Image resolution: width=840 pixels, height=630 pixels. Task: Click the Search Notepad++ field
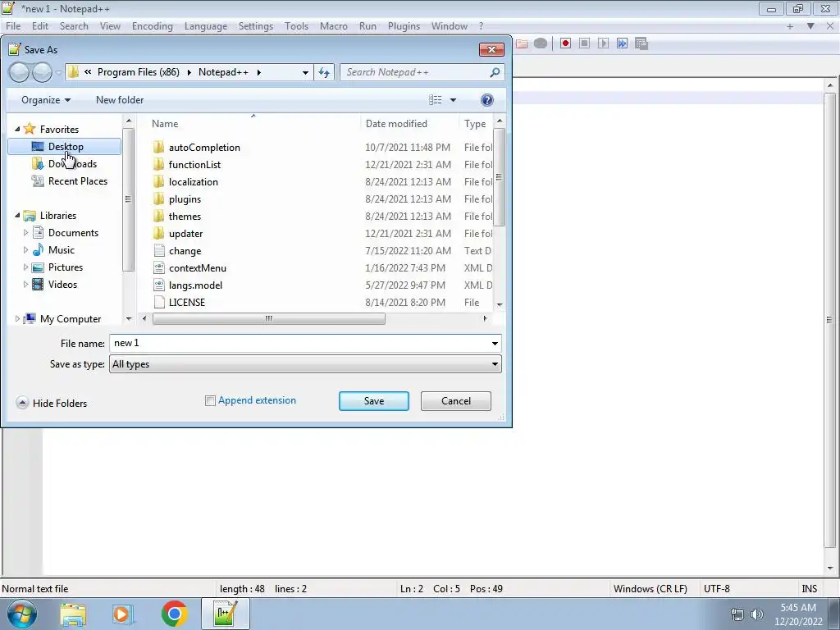tap(415, 72)
